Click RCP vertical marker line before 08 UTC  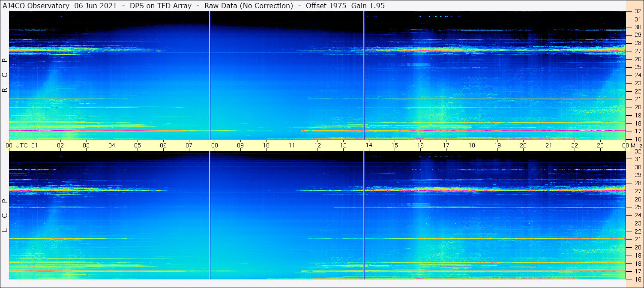(210, 75)
